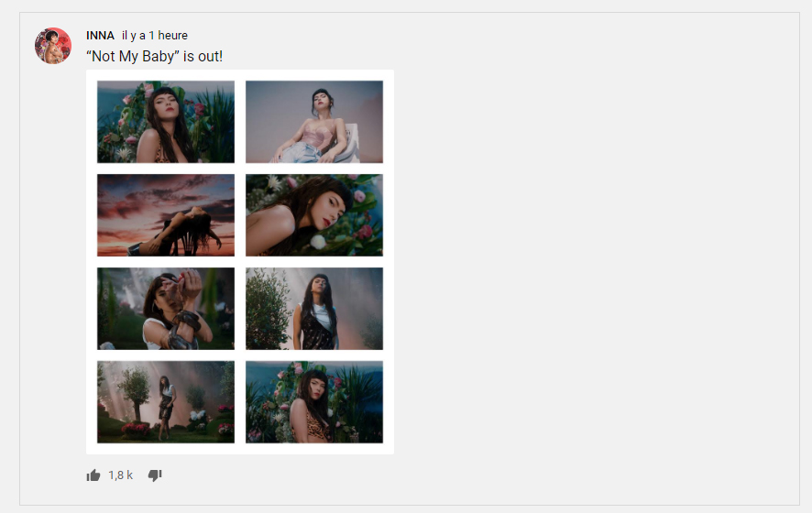The height and width of the screenshot is (513, 812).
Task: Open the red-lips close-up among roses
Action: click(314, 215)
